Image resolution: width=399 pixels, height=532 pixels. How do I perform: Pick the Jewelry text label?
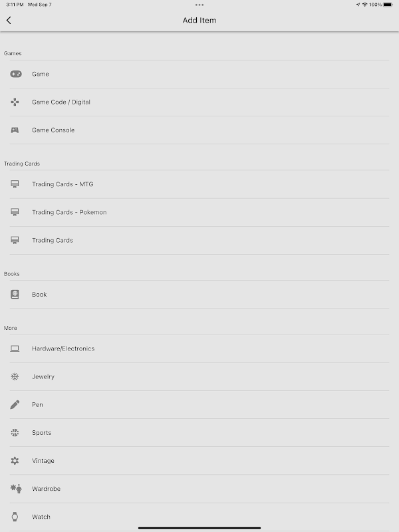pyautogui.click(x=43, y=376)
